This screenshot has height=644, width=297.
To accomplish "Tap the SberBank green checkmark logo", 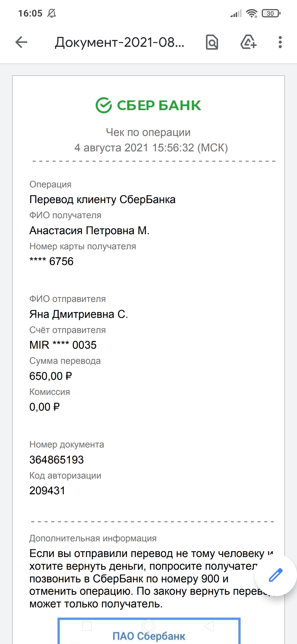I will tap(104, 105).
